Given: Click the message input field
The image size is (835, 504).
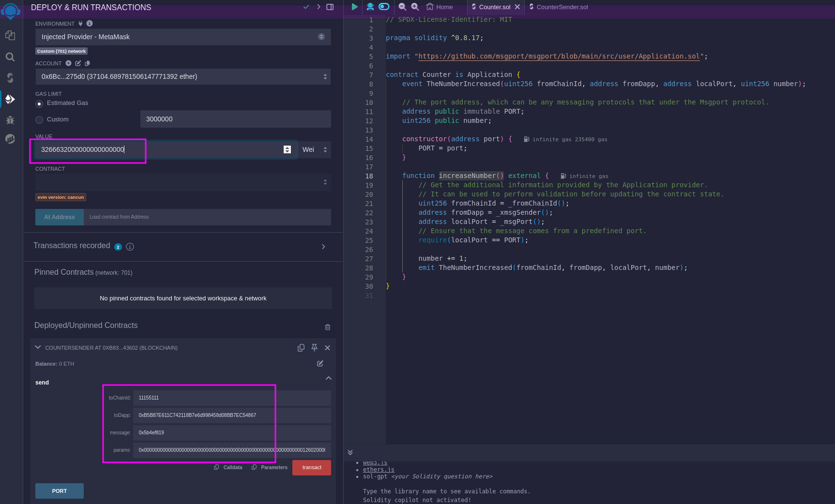Looking at the screenshot, I should (x=232, y=432).
